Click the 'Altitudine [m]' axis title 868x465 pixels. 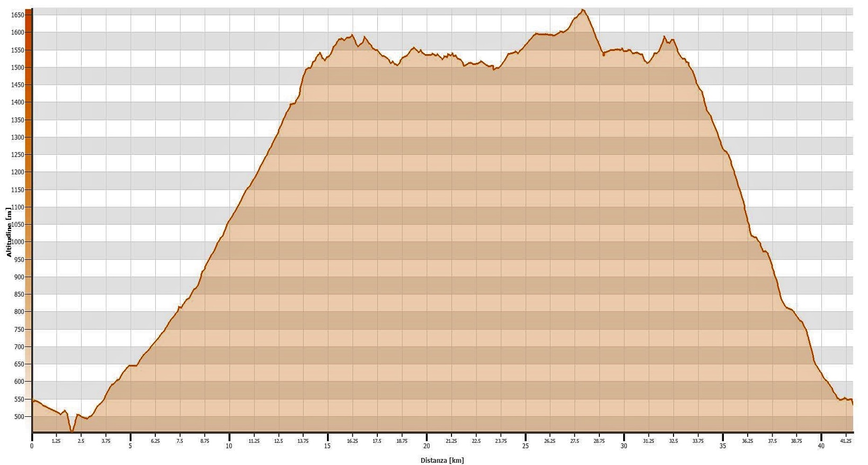[9, 232]
